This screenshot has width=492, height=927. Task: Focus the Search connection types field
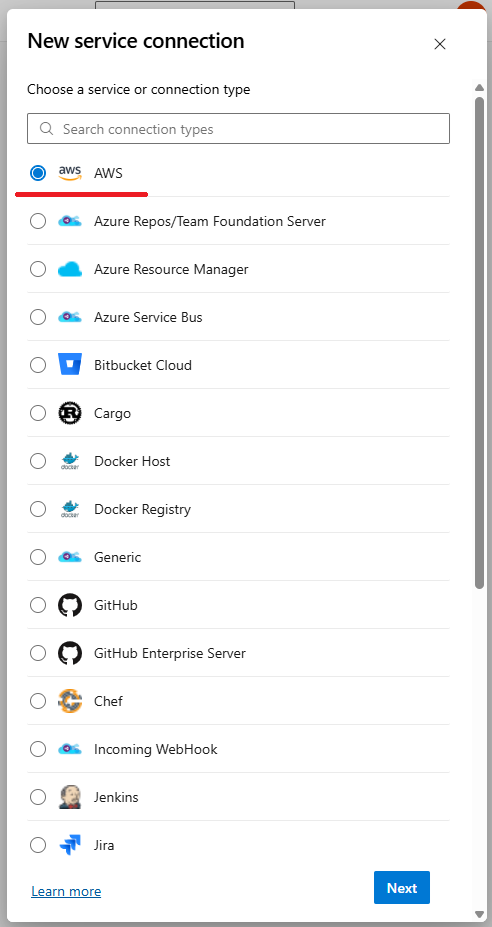coord(238,128)
